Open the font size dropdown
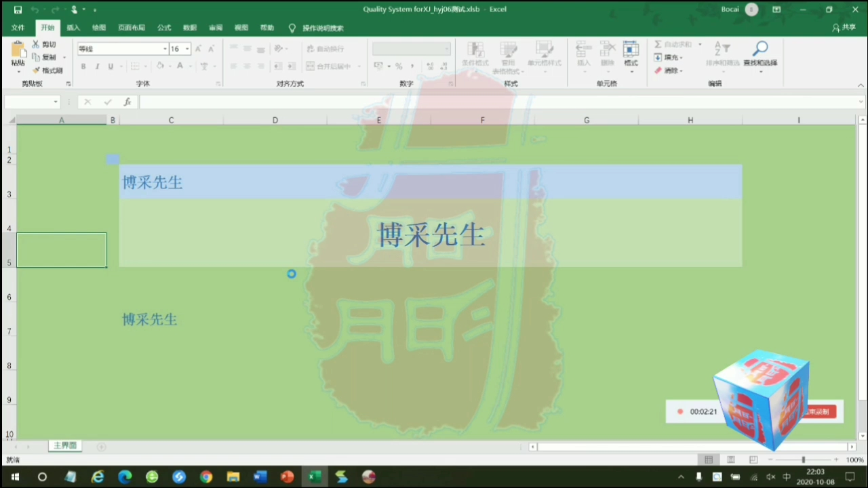 (186, 48)
